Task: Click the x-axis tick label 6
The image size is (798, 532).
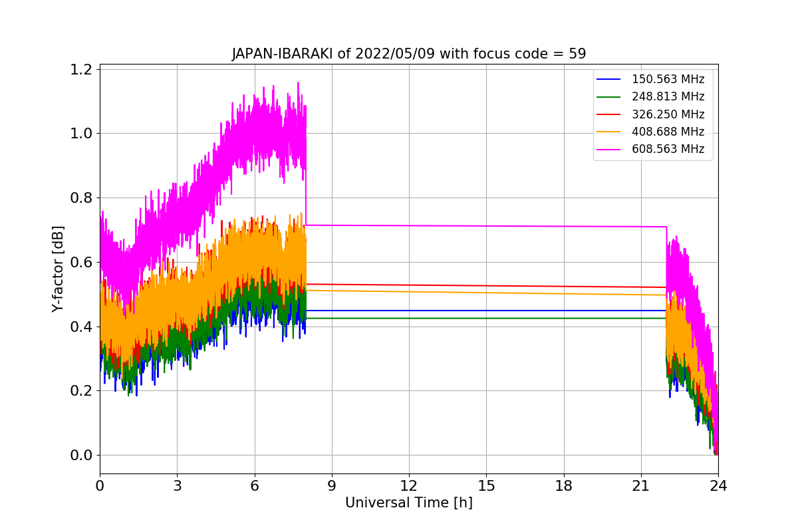Action: pos(254,486)
